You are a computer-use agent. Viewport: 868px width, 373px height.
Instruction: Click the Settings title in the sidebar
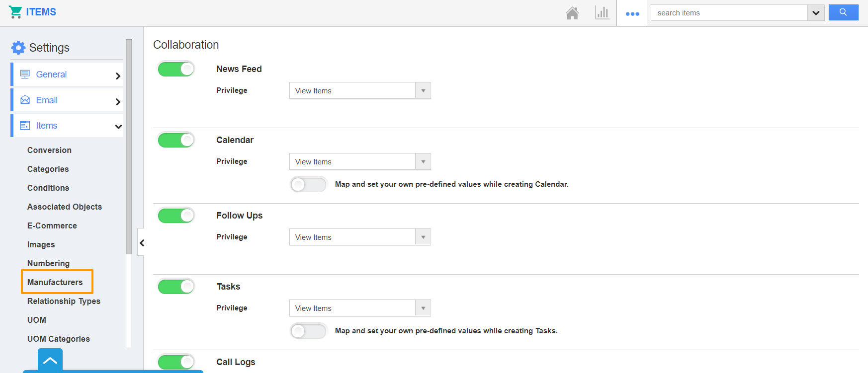(49, 48)
